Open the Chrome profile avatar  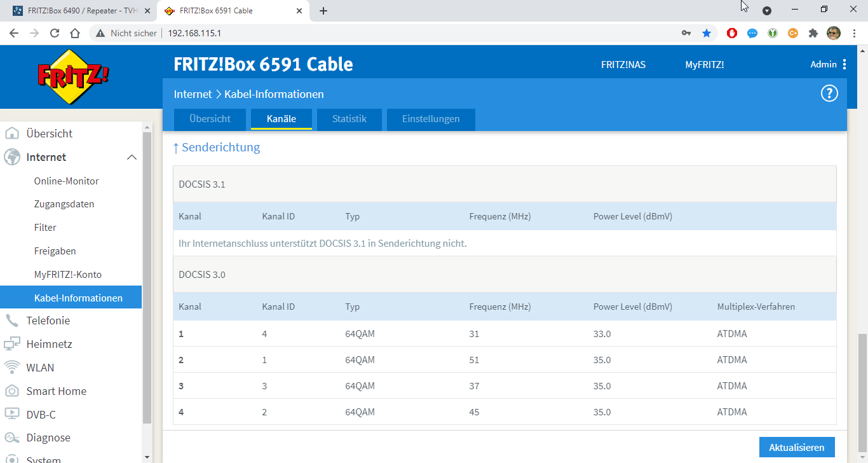[x=834, y=33]
